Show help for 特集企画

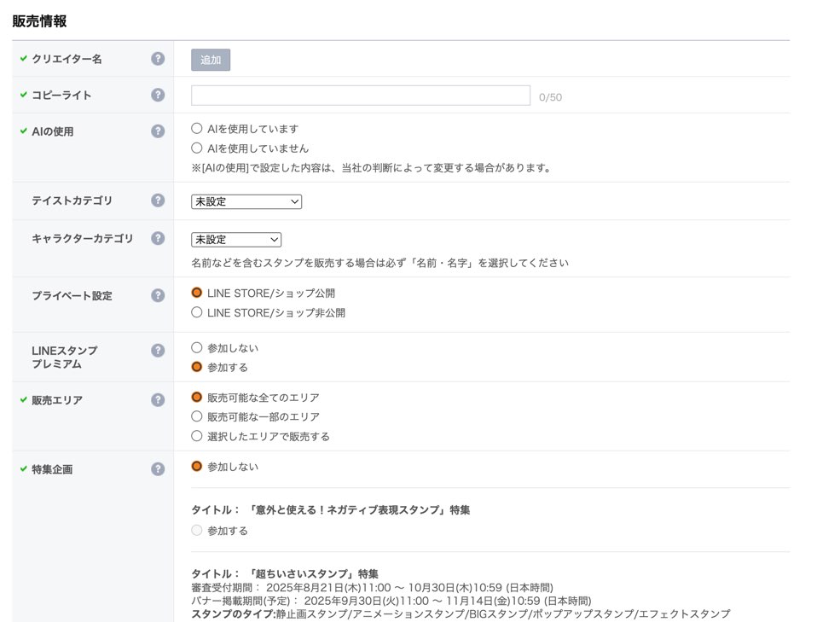[158, 468]
